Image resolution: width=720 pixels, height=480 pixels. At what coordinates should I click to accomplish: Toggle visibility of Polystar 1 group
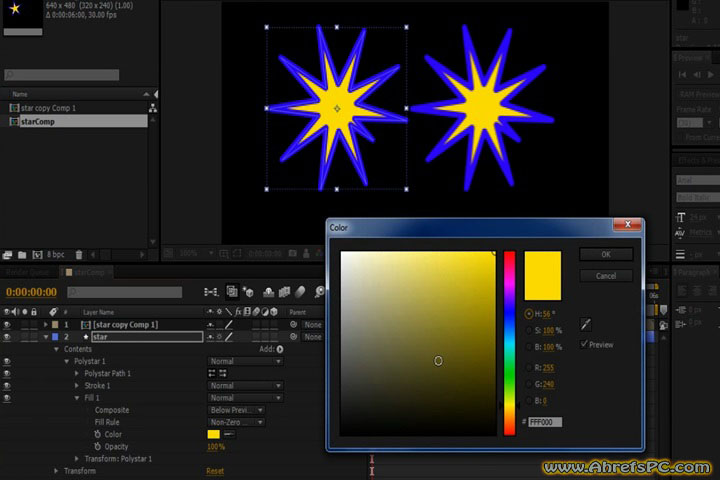pos(7,361)
